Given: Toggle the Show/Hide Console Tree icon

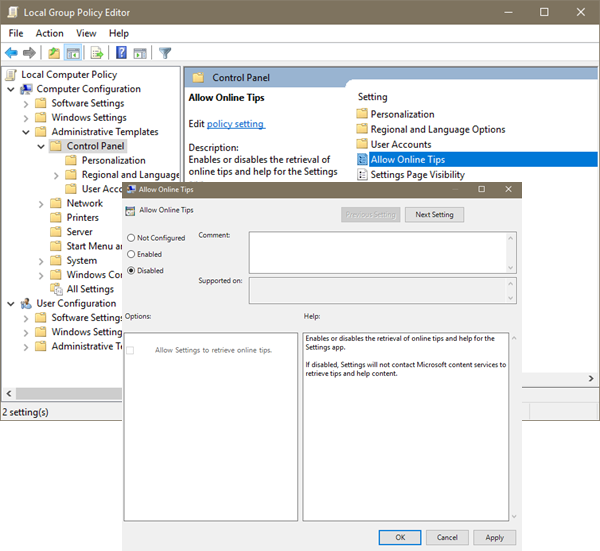Looking at the screenshot, I should pos(73,53).
